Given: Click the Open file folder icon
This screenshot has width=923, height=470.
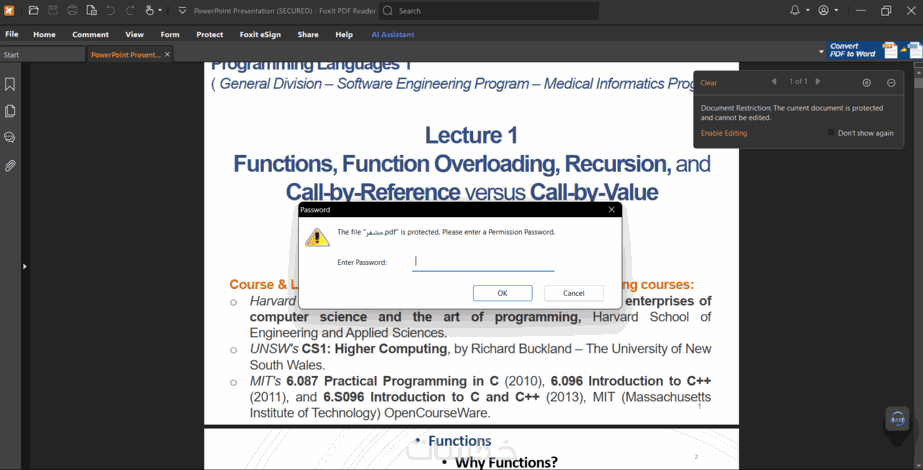Looking at the screenshot, I should [34, 11].
